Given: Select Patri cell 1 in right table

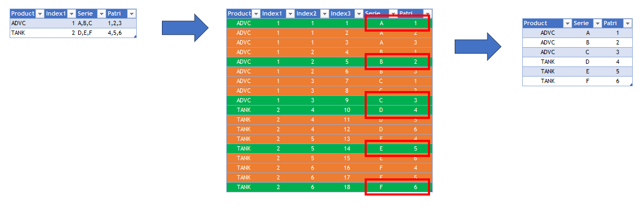Looking at the screenshot, I should 618,33.
